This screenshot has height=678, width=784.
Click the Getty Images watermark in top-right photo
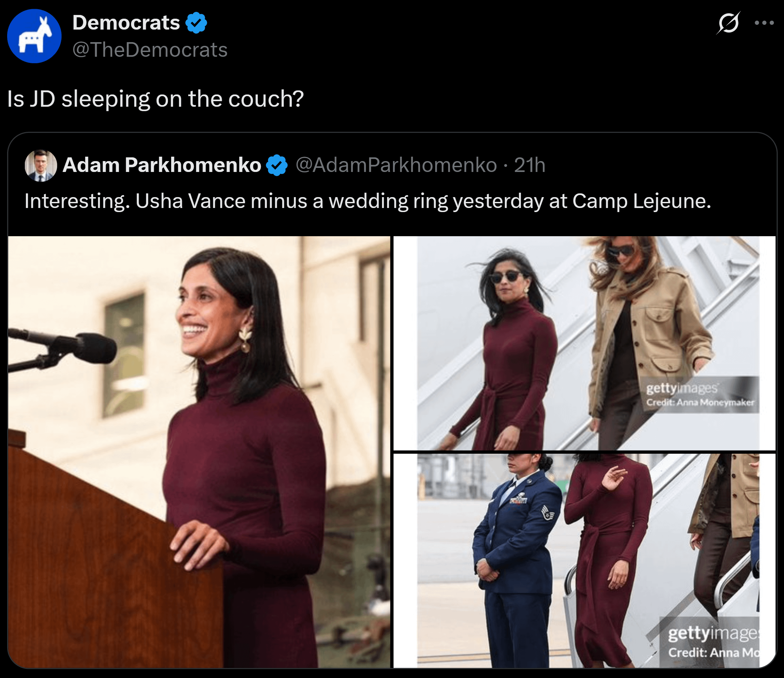click(700, 394)
